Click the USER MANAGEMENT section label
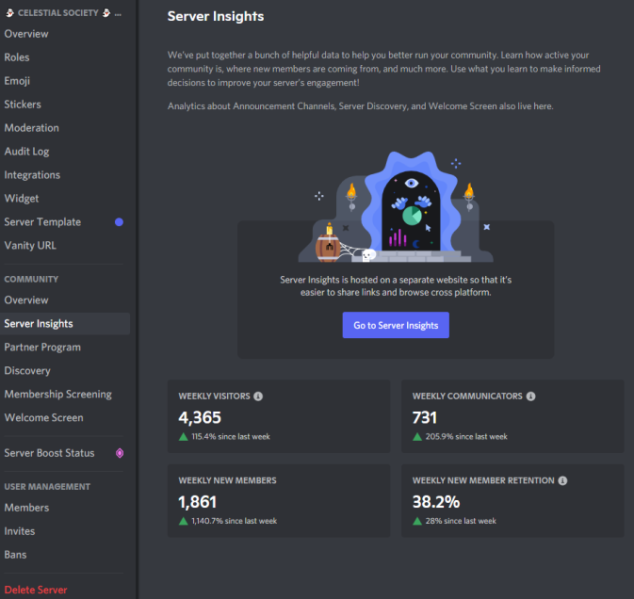634x599 pixels. (x=47, y=487)
